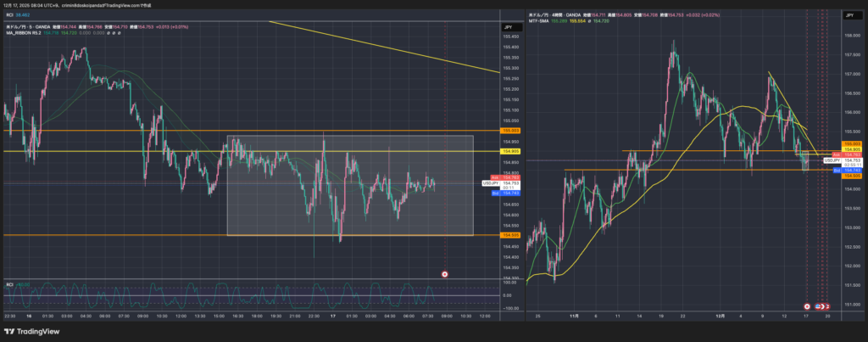Click the MA_RIBBON R5.2 indicator legend
Image resolution: width=868 pixels, height=342 pixels.
pos(25,33)
